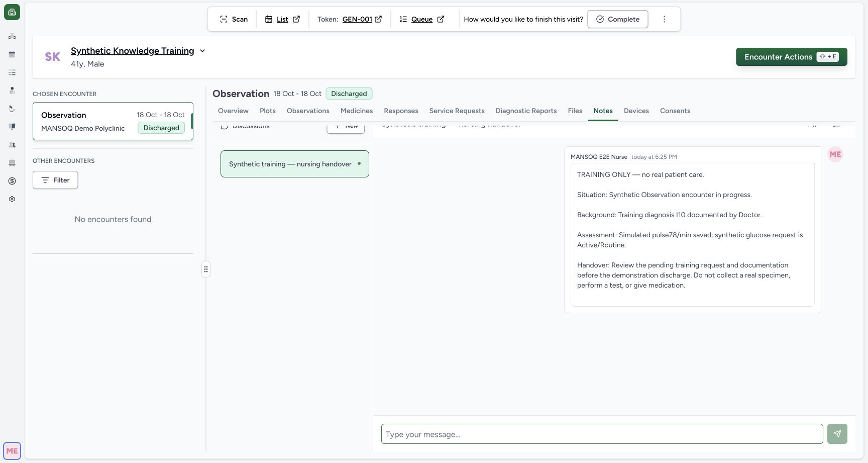This screenshot has height=463, width=868.
Task: Open token GEN-001 link
Action: pos(357,19)
